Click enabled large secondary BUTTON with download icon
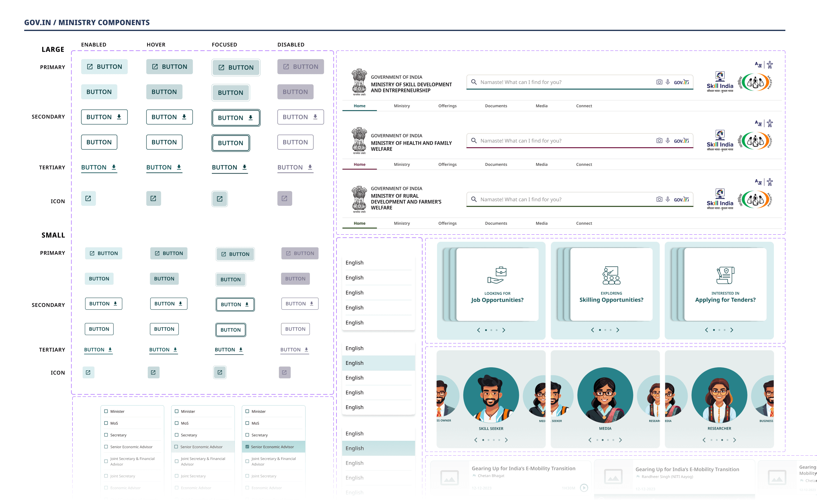This screenshot has width=817, height=504. point(104,117)
